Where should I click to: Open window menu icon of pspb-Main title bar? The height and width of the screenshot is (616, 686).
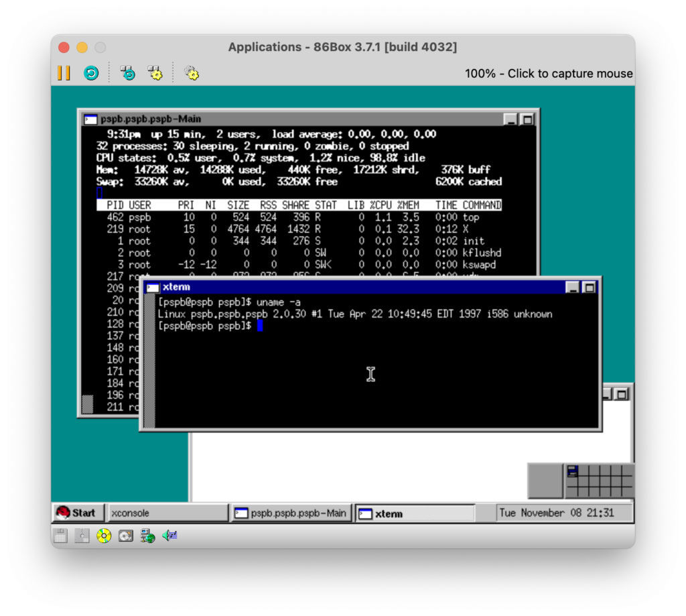pyautogui.click(x=90, y=119)
